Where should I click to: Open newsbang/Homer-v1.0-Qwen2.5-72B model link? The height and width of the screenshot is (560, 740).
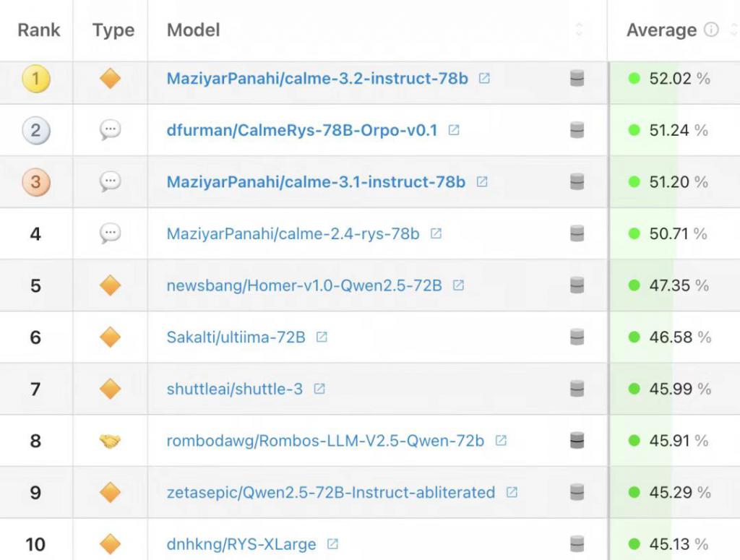coord(304,285)
